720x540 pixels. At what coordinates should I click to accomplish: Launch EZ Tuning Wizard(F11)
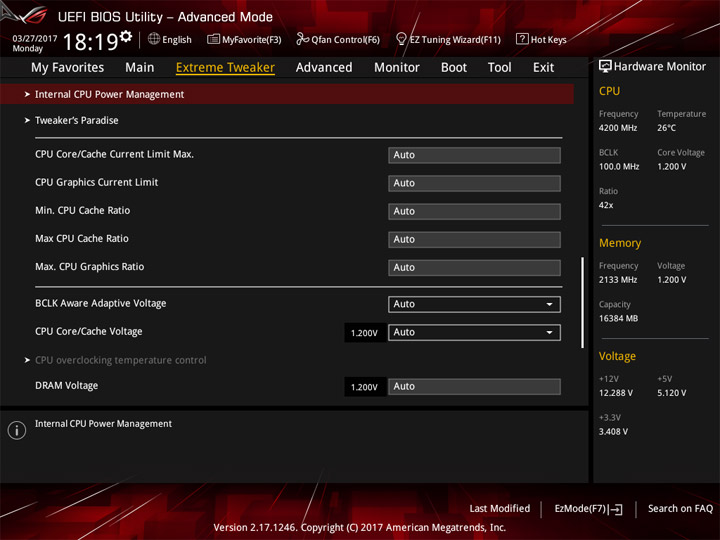click(x=448, y=39)
